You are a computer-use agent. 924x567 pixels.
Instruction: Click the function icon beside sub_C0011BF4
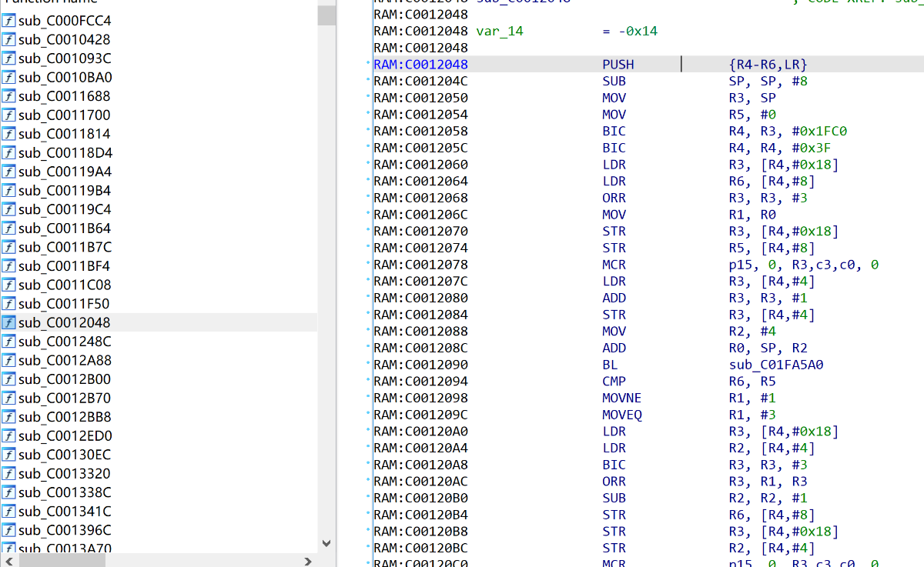pos(8,265)
